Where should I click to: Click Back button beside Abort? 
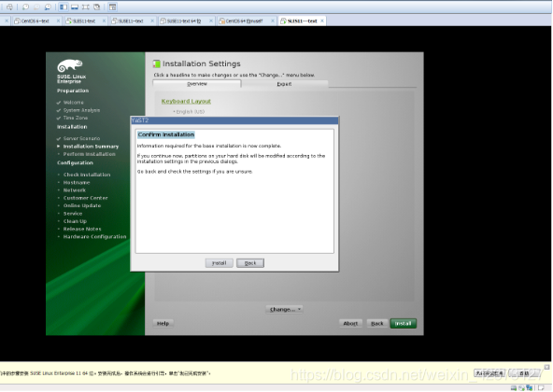click(x=377, y=323)
